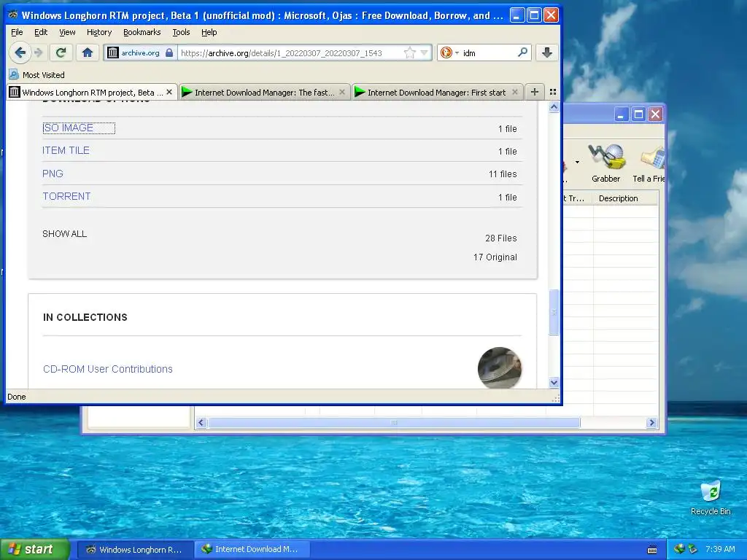
Task: Open a new browser tab
Action: pyautogui.click(x=535, y=92)
